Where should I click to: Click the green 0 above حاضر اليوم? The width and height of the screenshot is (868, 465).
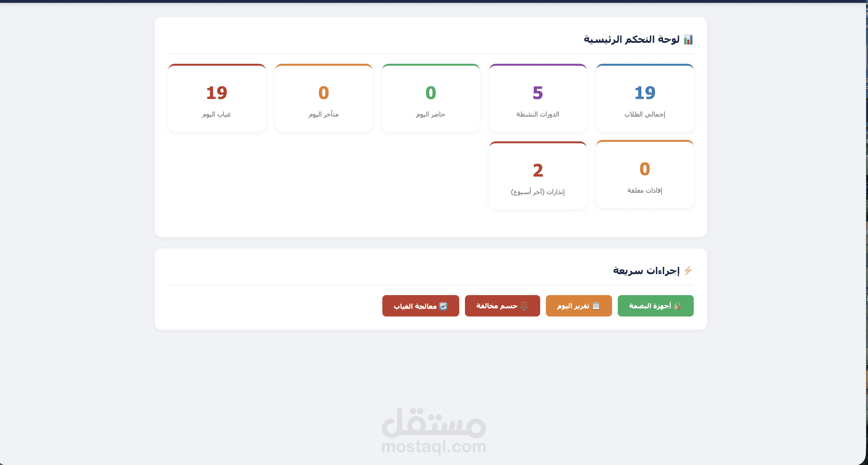tap(431, 93)
